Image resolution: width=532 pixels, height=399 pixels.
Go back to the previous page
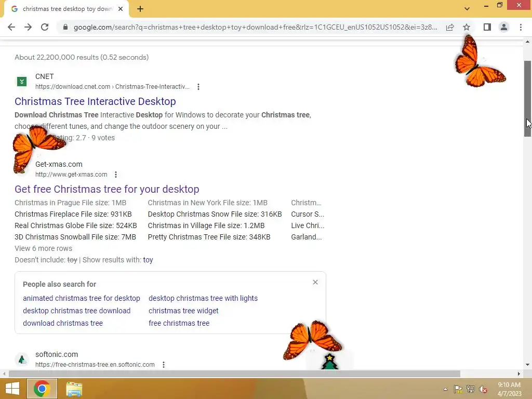pos(11,27)
